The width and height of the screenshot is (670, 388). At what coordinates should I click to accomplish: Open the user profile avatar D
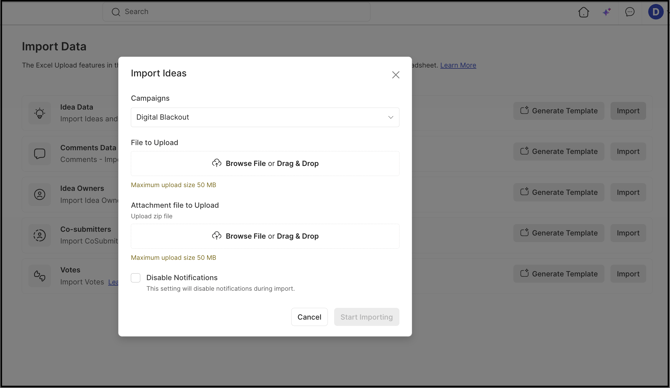click(x=655, y=12)
